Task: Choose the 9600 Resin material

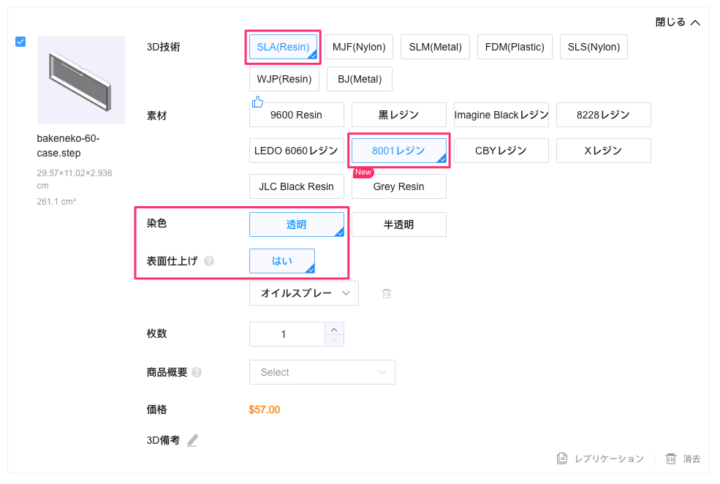Action: (296, 115)
